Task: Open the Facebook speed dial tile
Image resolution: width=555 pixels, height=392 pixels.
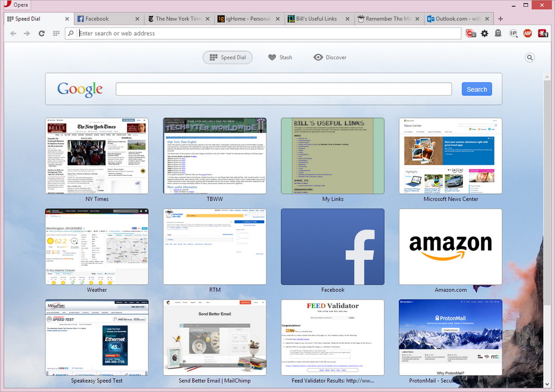Action: (332, 246)
